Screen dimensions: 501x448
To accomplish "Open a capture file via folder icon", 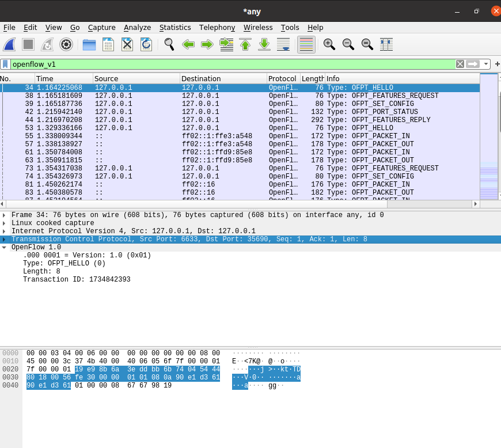I will point(89,44).
